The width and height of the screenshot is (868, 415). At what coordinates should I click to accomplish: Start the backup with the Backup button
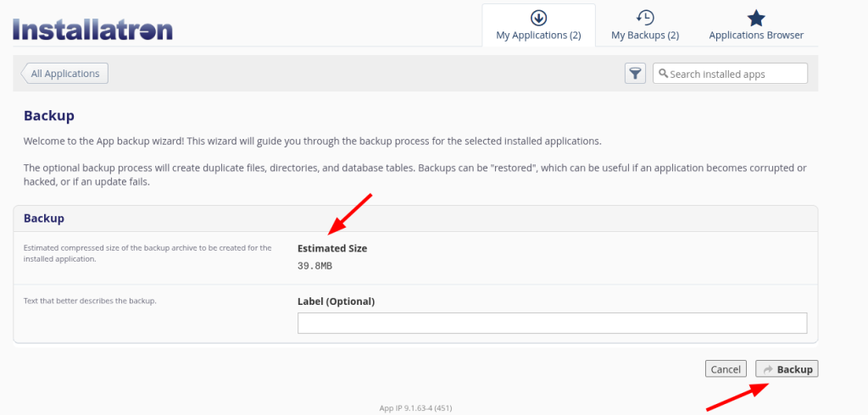coord(787,369)
